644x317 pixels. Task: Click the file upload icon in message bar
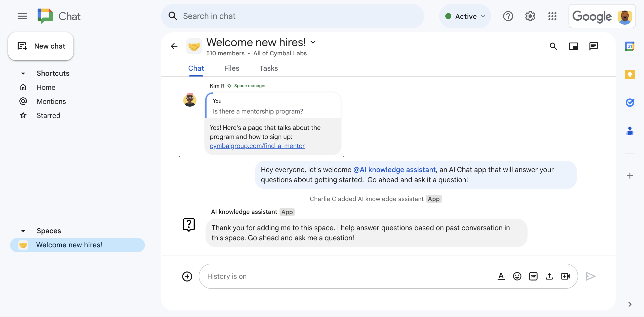(549, 276)
